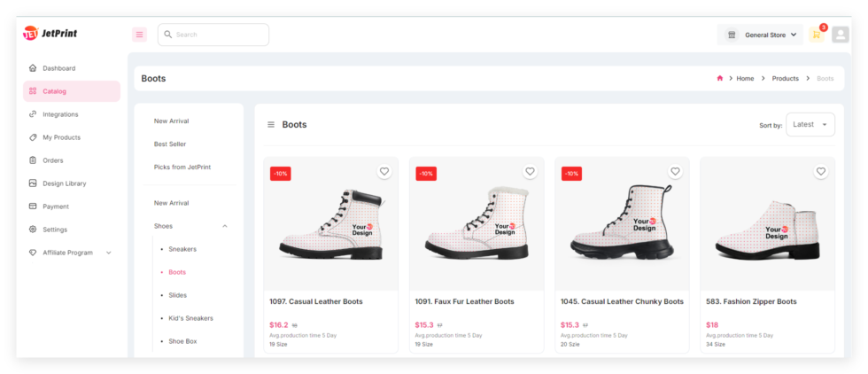This screenshot has height=374, width=868.
Task: Click the list icon beside Boots heading
Action: click(271, 125)
